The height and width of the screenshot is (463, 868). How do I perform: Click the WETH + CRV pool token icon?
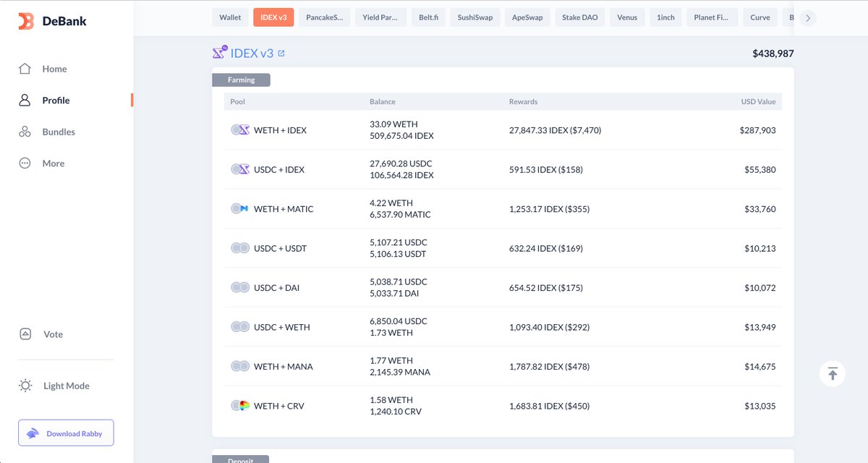[240, 406]
